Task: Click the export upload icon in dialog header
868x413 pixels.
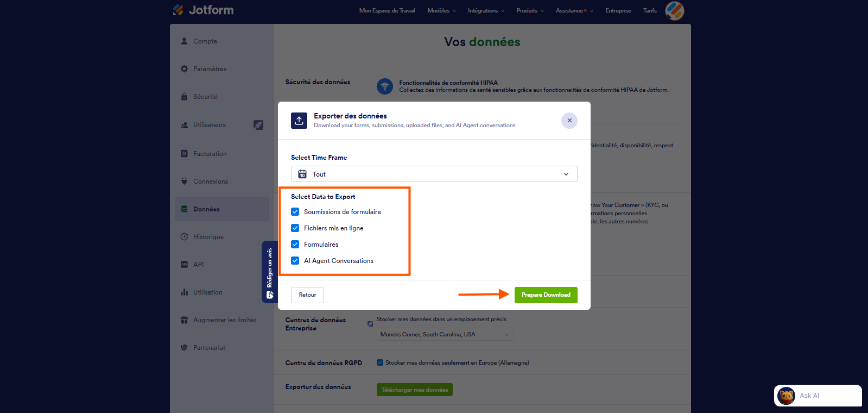Action: [x=299, y=121]
